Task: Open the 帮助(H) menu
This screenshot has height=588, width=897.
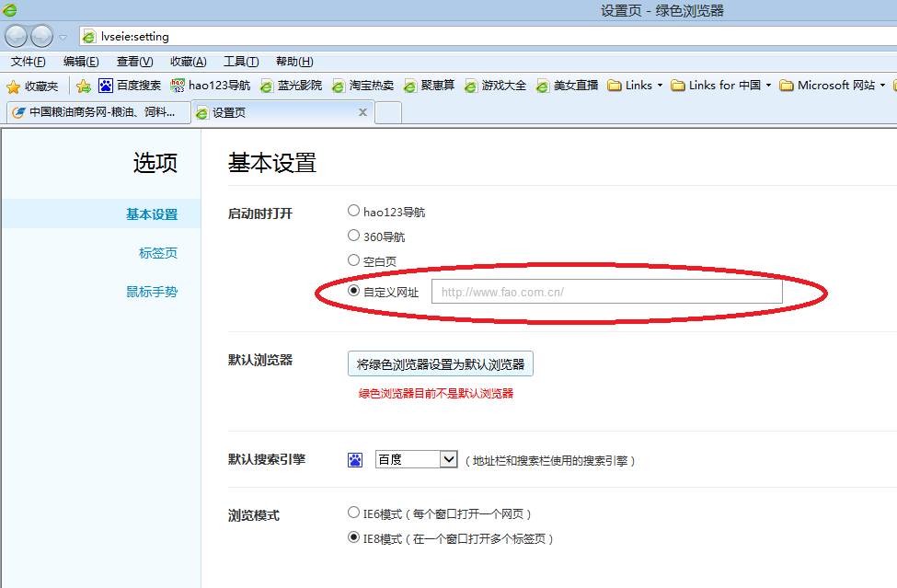Action: tap(294, 62)
